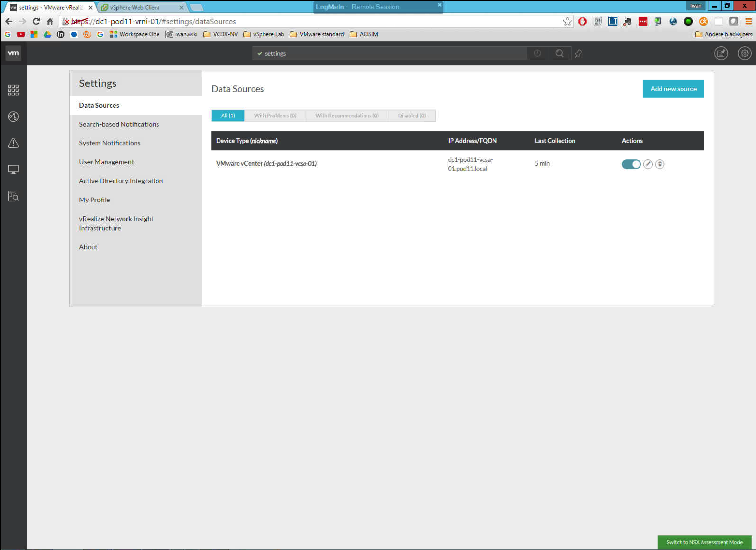Open the monitor icon in left sidebar
Screen dimensions: 756x550
point(13,169)
